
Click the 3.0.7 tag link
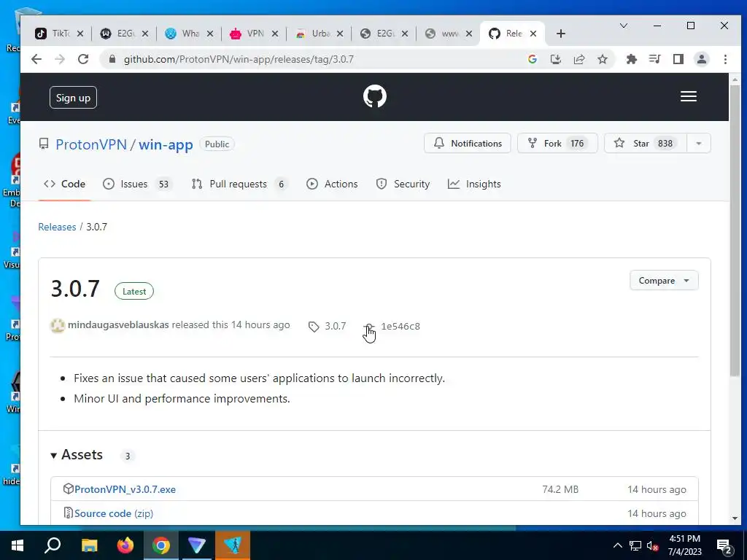click(x=328, y=326)
